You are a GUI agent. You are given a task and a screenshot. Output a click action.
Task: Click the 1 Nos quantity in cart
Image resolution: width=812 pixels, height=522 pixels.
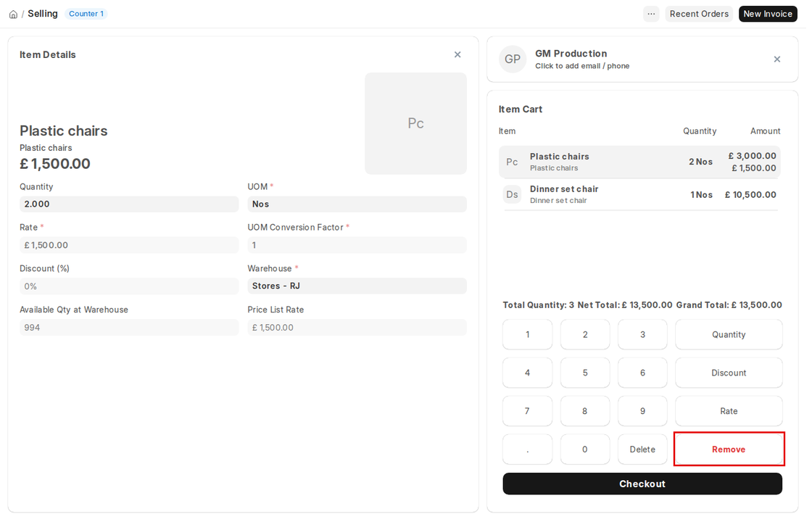click(x=701, y=195)
